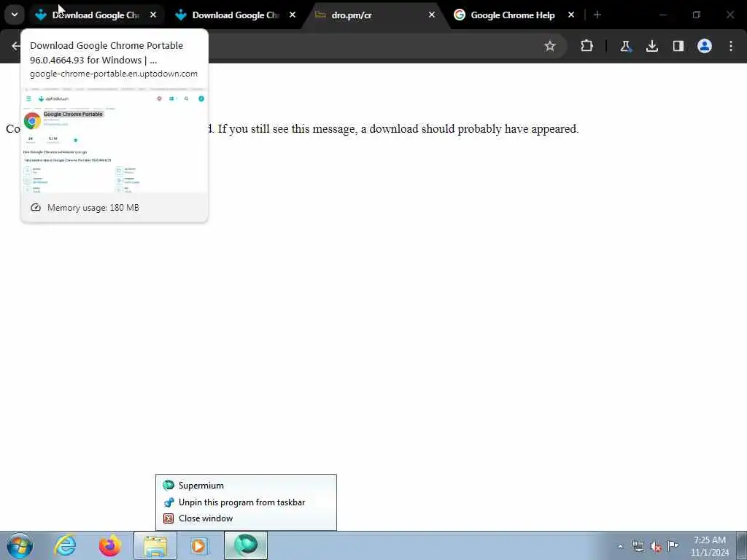The height and width of the screenshot is (560, 747).
Task: Choose Close window in the jump list
Action: click(x=246, y=518)
